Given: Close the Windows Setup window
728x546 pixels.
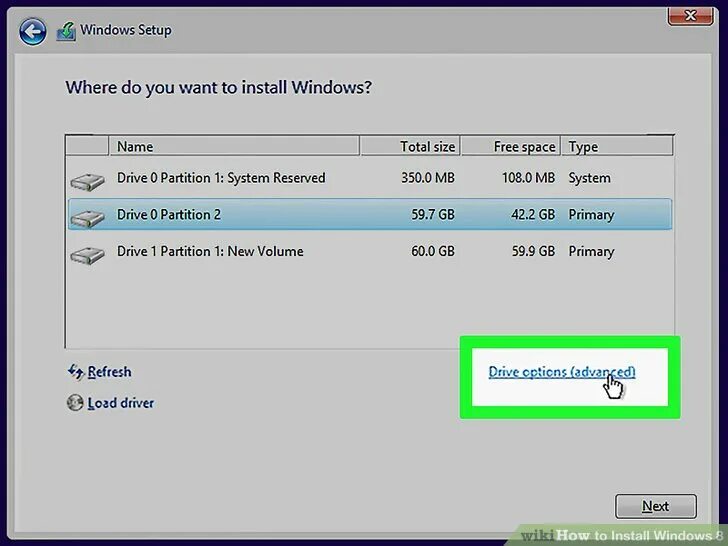Looking at the screenshot, I should coord(690,16).
